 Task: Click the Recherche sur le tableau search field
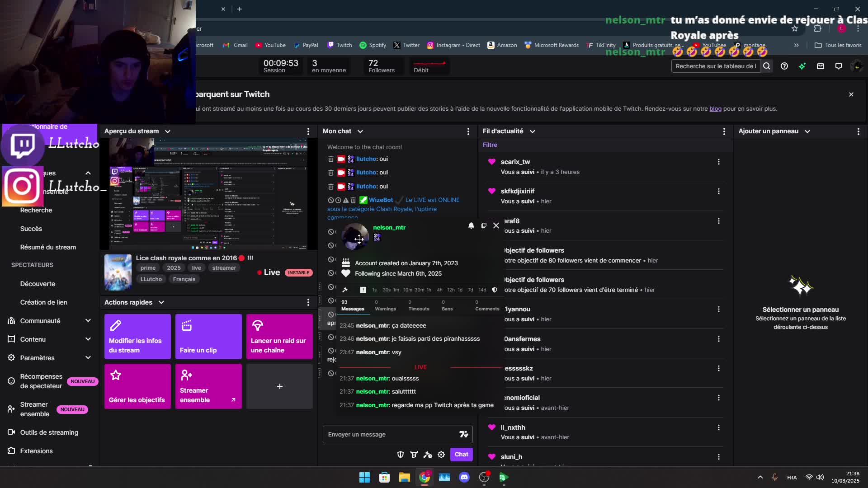click(716, 66)
